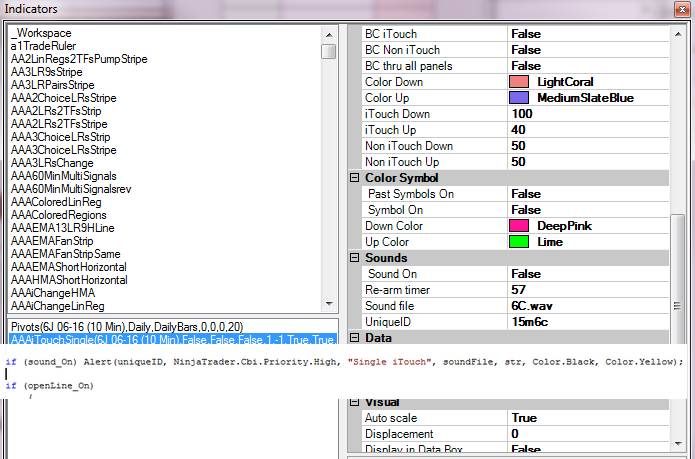This screenshot has height=459, width=695.
Task: Select the _Workspace indicator
Action: click(x=41, y=33)
